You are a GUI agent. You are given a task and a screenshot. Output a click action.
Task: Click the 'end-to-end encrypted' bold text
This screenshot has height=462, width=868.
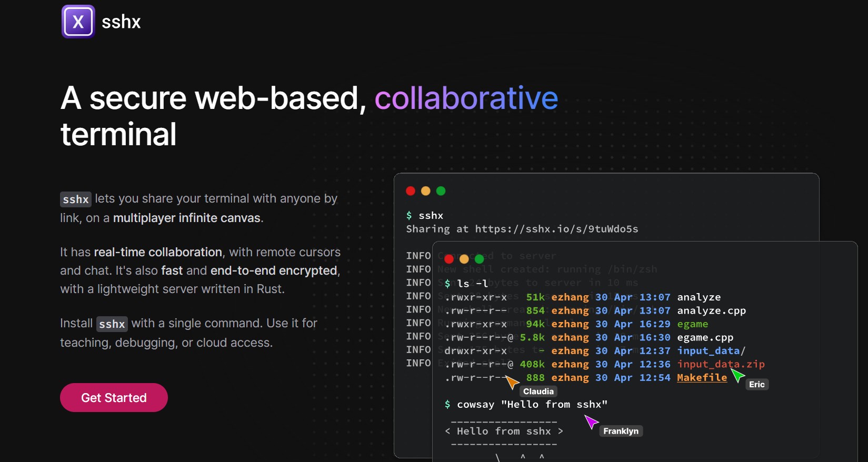[x=274, y=270]
